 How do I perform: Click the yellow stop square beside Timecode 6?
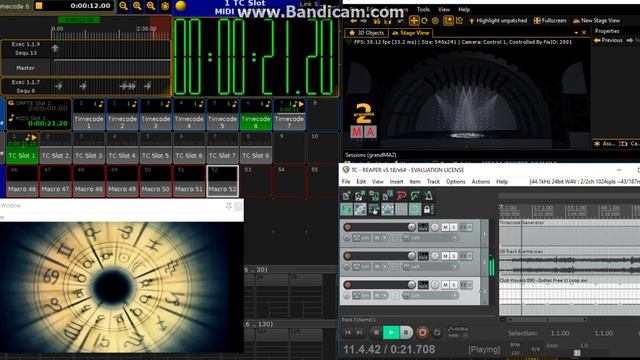click(x=39, y=6)
